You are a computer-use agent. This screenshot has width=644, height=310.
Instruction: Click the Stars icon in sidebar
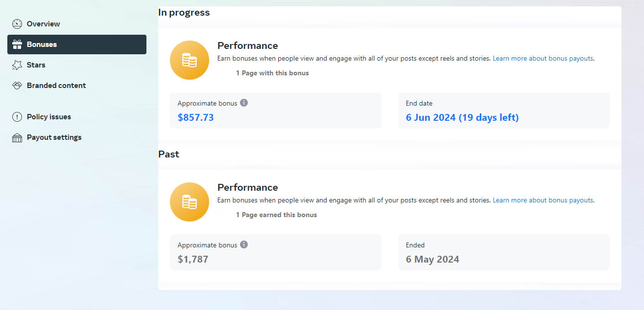pos(17,65)
